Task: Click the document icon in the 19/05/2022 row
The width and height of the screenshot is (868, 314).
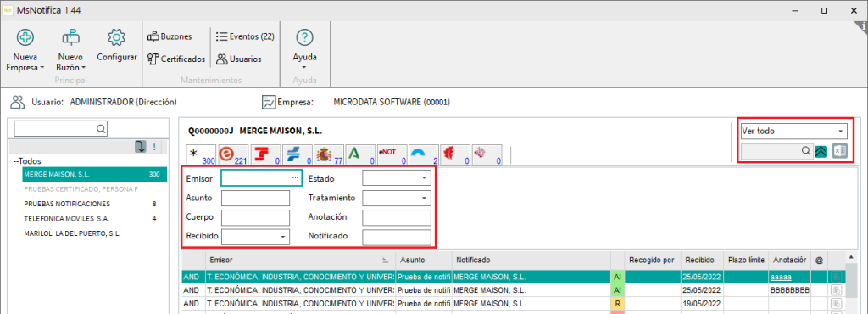Action: pyautogui.click(x=836, y=303)
